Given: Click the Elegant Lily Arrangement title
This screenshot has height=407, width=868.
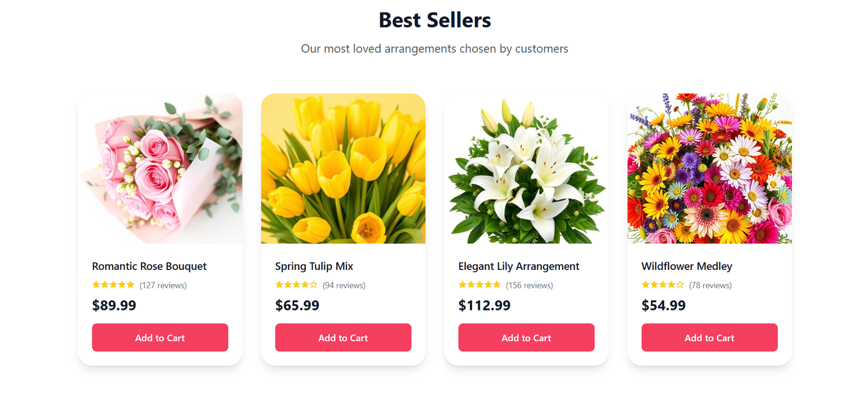Looking at the screenshot, I should [519, 266].
